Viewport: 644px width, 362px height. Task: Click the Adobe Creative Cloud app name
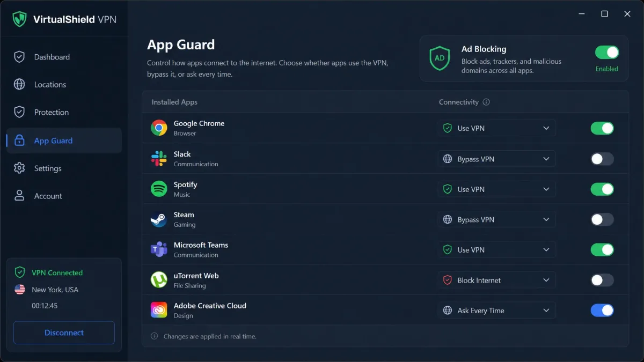coord(210,306)
